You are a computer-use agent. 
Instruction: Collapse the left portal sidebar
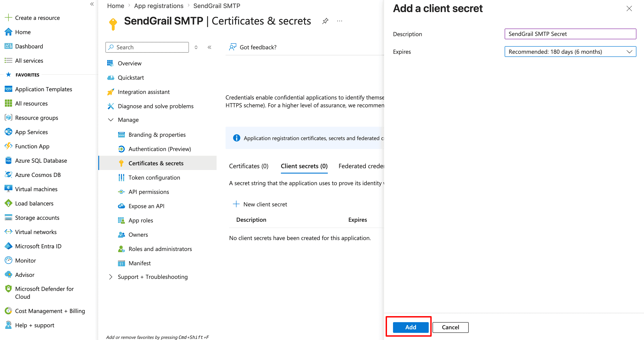click(92, 4)
